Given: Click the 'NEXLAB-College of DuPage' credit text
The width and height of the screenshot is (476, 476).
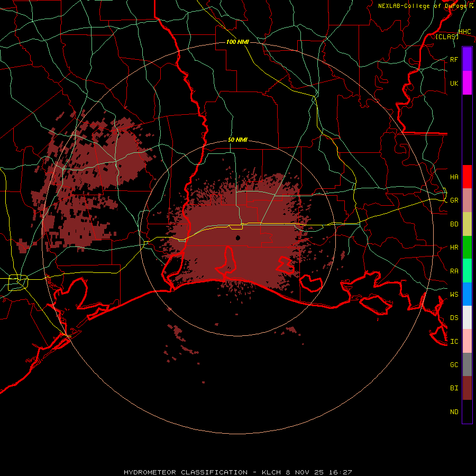Looking at the screenshot, I should tap(422, 6).
